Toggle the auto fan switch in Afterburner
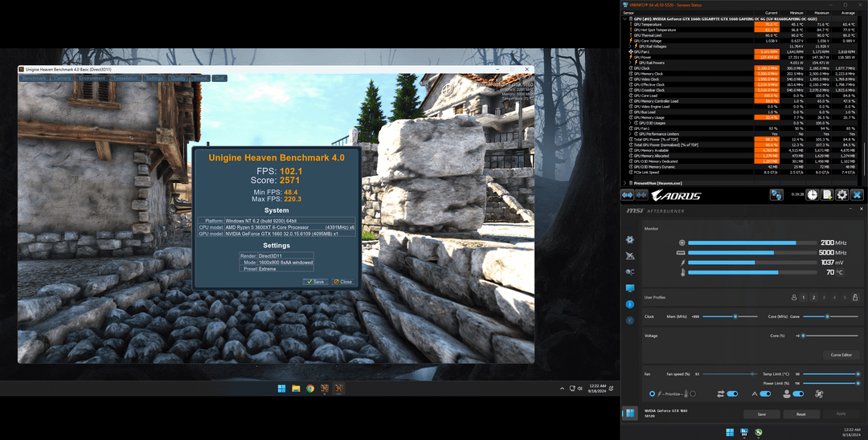This screenshot has width=868, height=440. pos(766,393)
